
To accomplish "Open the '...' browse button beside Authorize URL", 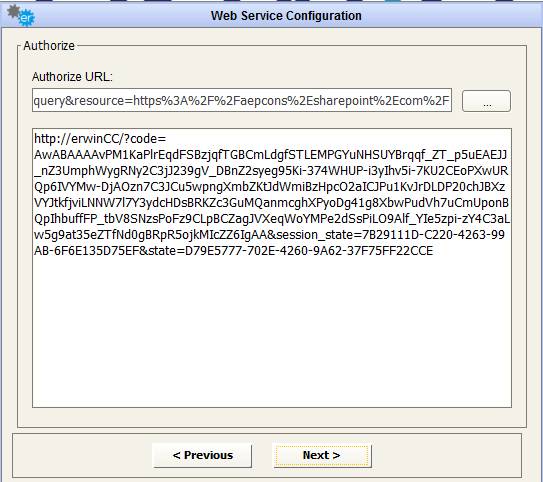I will [486, 101].
